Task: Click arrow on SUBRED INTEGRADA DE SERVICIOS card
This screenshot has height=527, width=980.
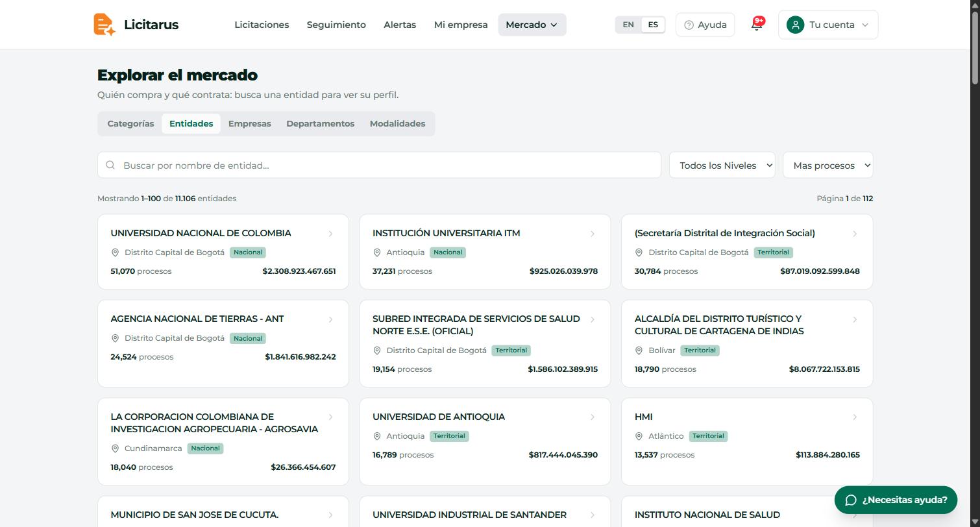Action: click(592, 319)
